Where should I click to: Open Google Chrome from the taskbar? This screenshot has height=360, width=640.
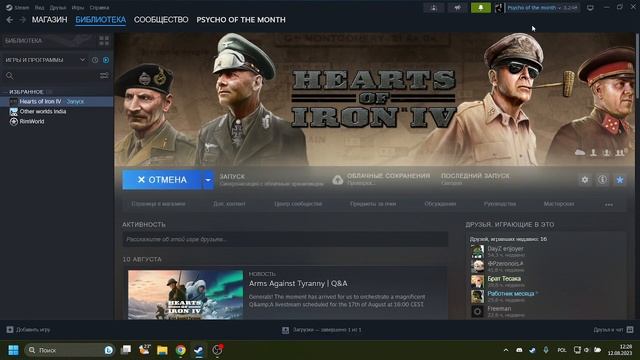[180, 350]
